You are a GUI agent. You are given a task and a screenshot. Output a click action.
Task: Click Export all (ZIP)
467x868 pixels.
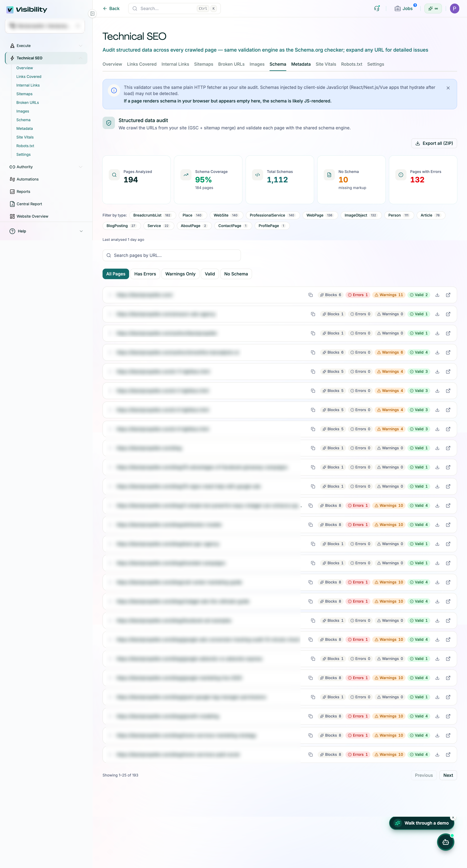click(x=434, y=143)
